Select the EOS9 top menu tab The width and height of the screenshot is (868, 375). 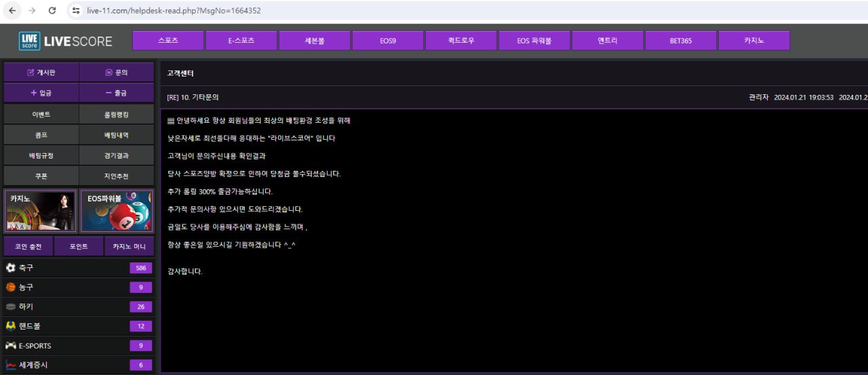click(388, 41)
